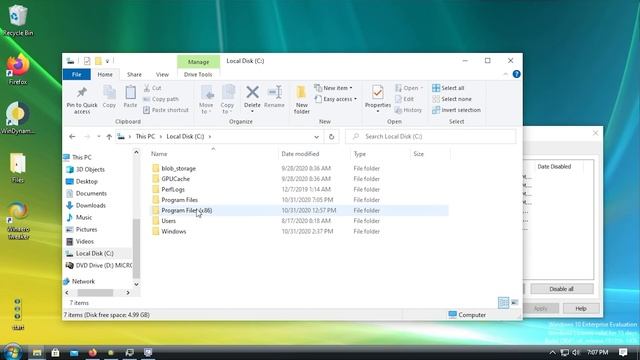This screenshot has width=640, height=360.
Task: Open the Easy access dropdown
Action: coord(336,99)
